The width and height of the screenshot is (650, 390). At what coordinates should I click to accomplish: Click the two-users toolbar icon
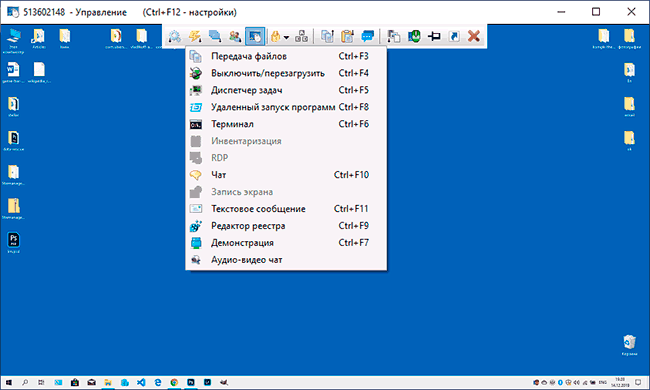click(235, 36)
